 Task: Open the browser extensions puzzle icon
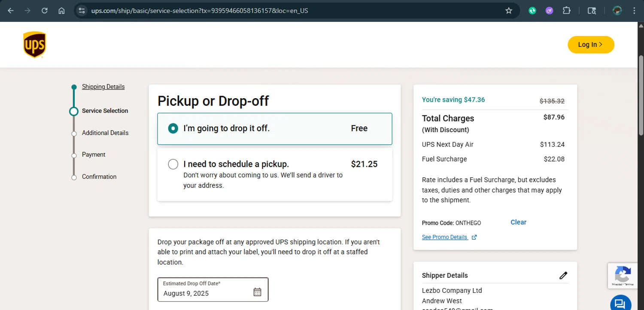tap(567, 11)
